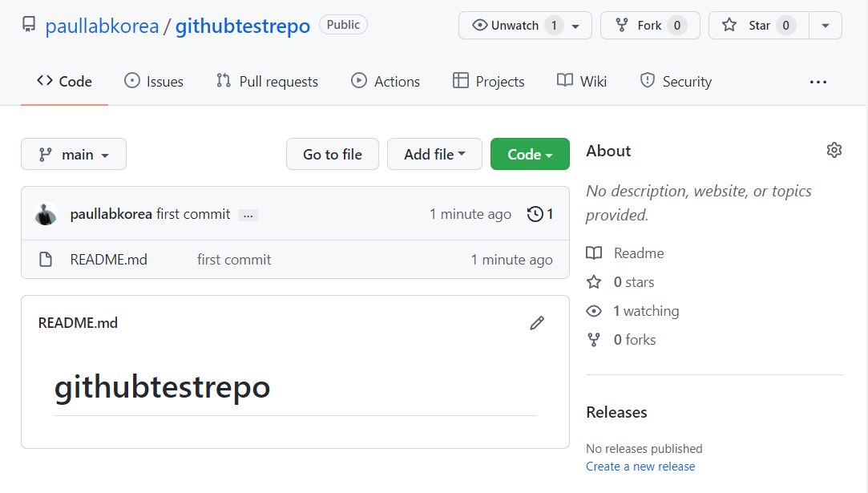The height and width of the screenshot is (493, 868).
Task: Click the 'No releases published' text
Action: click(x=644, y=449)
